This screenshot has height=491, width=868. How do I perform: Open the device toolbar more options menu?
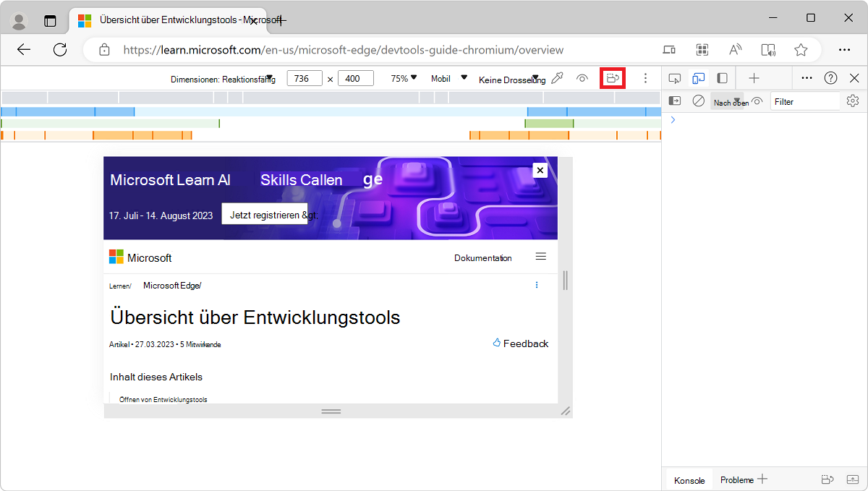click(x=645, y=77)
